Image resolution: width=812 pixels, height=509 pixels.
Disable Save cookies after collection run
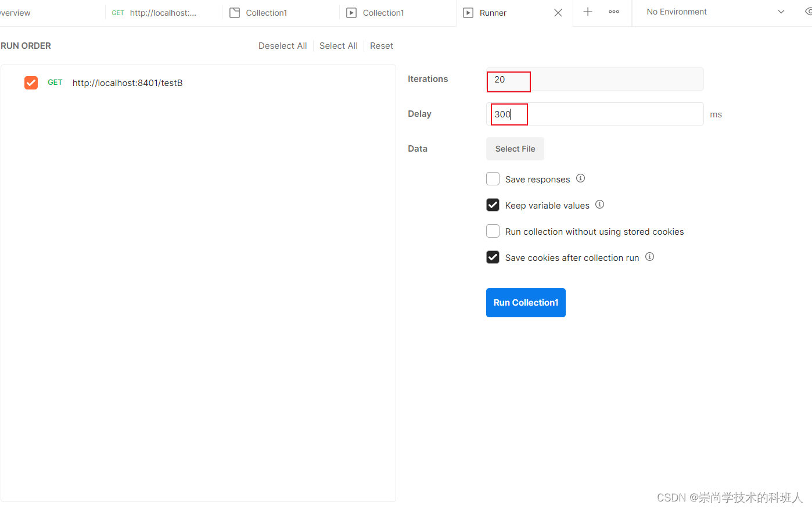tap(493, 257)
